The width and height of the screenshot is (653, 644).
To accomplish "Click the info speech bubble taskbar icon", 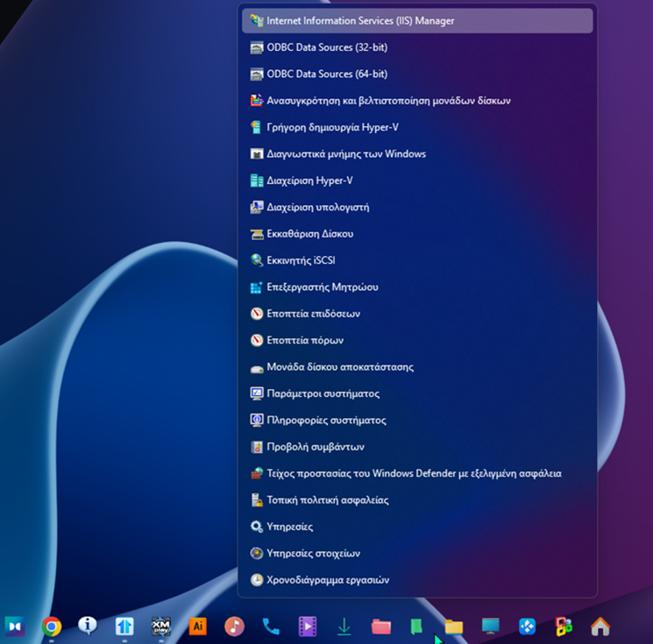I will (88, 626).
